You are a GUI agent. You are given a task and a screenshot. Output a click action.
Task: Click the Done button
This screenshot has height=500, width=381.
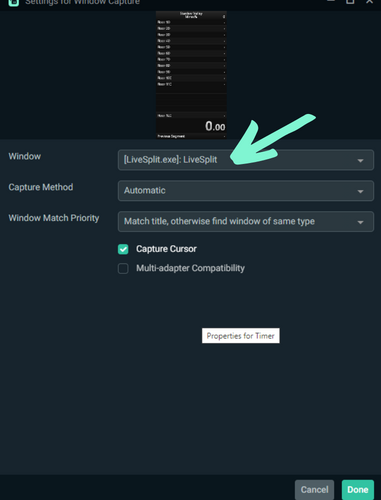(x=358, y=490)
